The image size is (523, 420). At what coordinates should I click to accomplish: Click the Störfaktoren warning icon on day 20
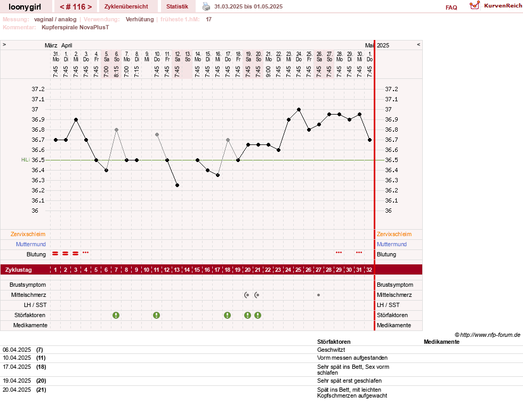247,316
